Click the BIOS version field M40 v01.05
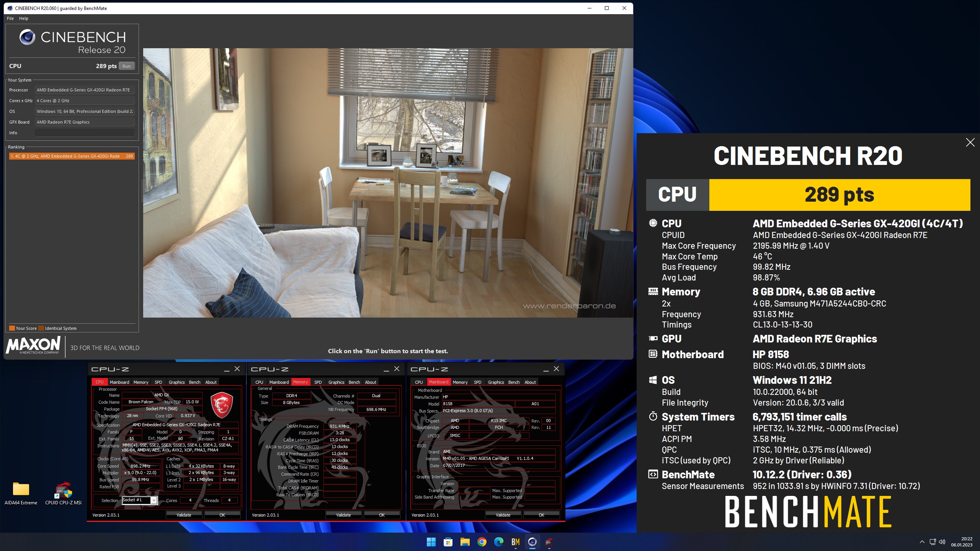980x551 pixels. [x=498, y=458]
